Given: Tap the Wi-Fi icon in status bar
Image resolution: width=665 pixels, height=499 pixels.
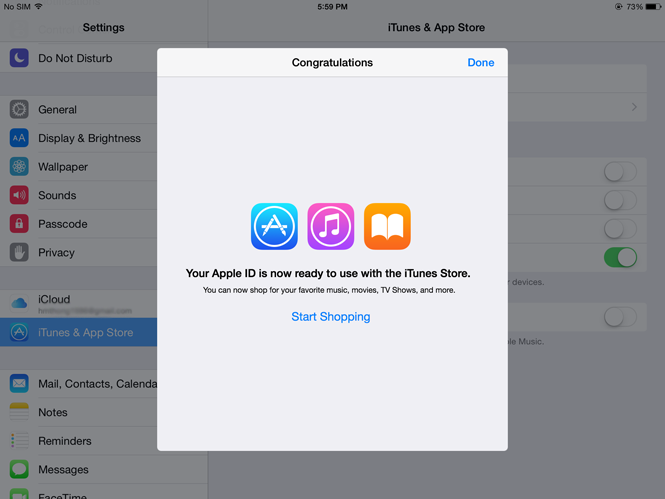Looking at the screenshot, I should coord(39,6).
